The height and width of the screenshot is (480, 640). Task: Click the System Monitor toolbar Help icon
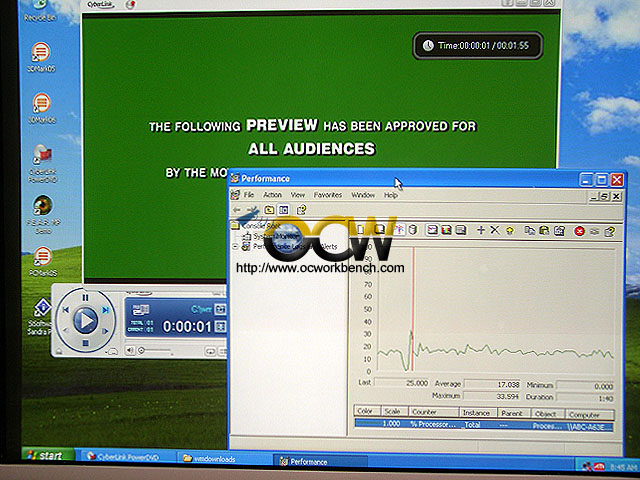[609, 232]
